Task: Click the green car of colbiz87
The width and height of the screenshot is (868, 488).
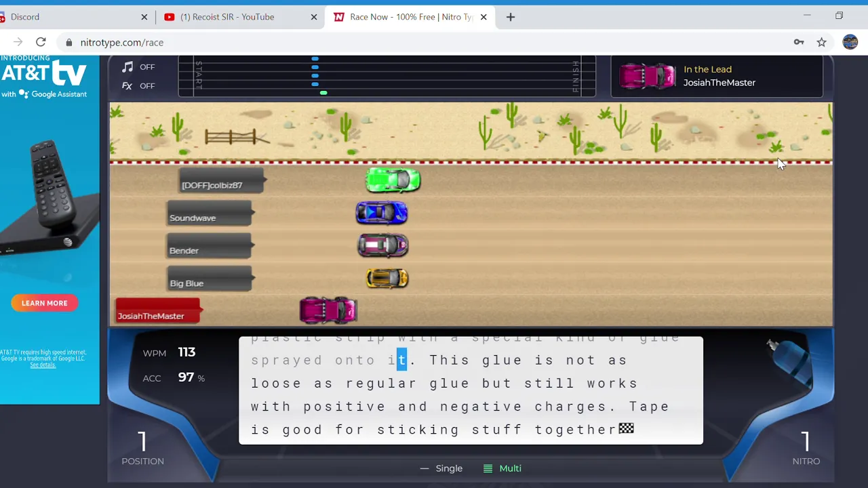Action: (393, 180)
